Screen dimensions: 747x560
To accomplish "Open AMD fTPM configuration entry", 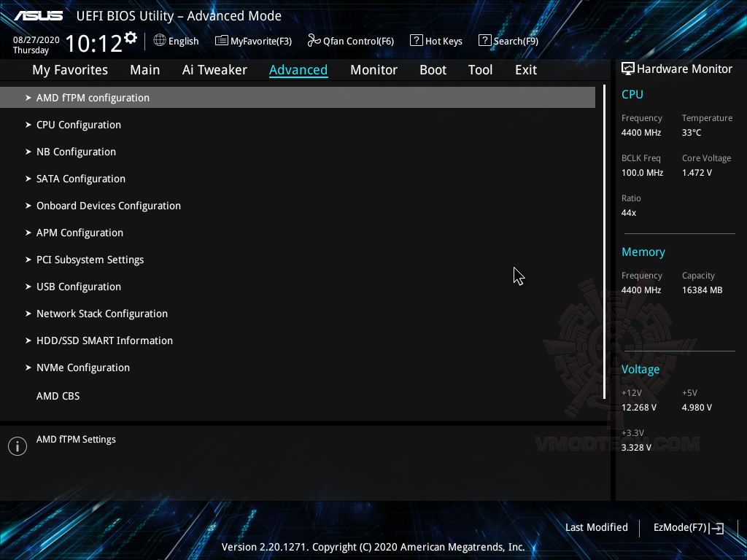I will coord(298,98).
